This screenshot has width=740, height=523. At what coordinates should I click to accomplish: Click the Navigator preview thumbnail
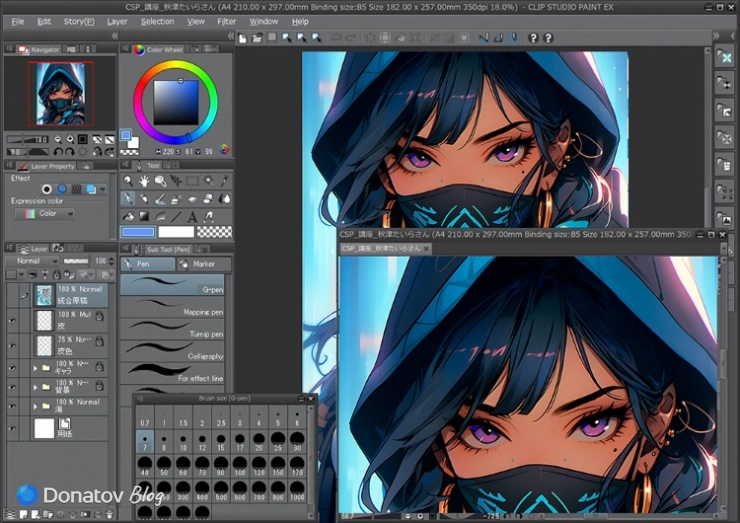coord(61,93)
